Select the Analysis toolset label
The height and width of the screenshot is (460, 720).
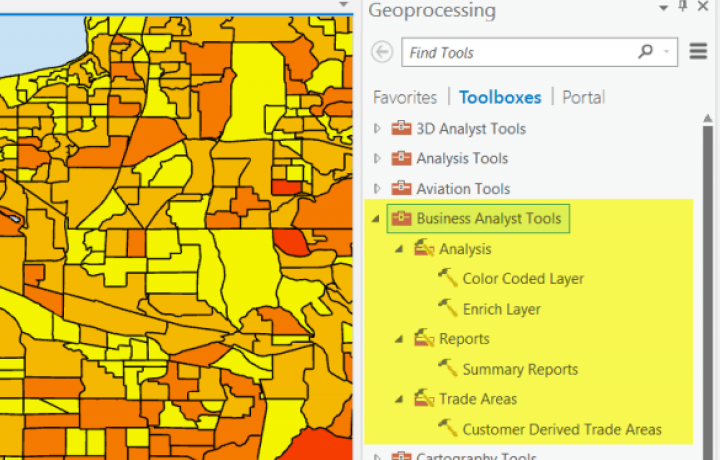point(465,249)
